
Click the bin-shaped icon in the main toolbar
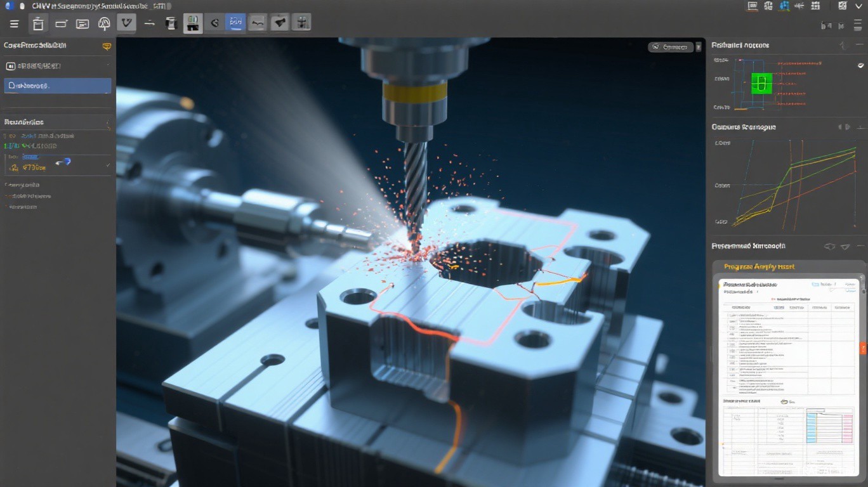tap(38, 24)
